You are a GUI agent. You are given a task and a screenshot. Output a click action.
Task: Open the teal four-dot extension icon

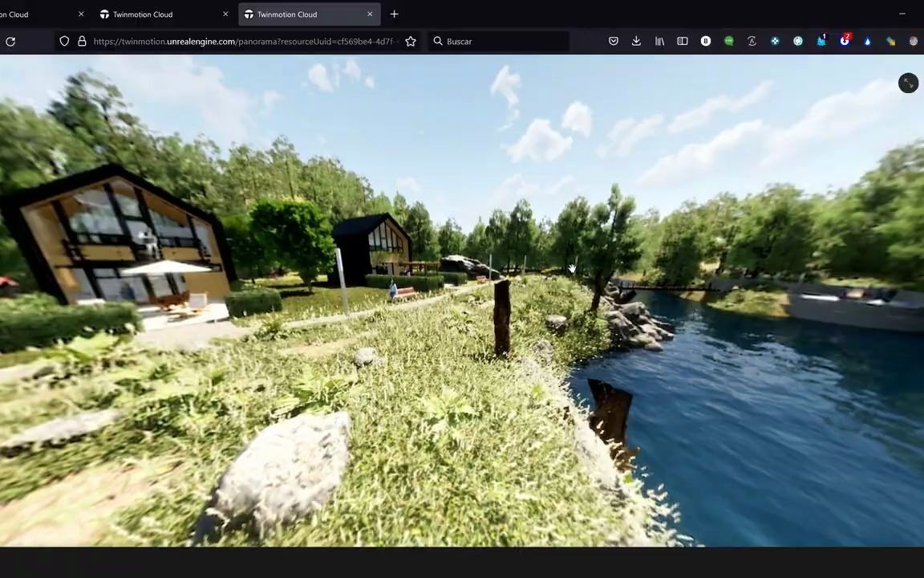click(775, 41)
